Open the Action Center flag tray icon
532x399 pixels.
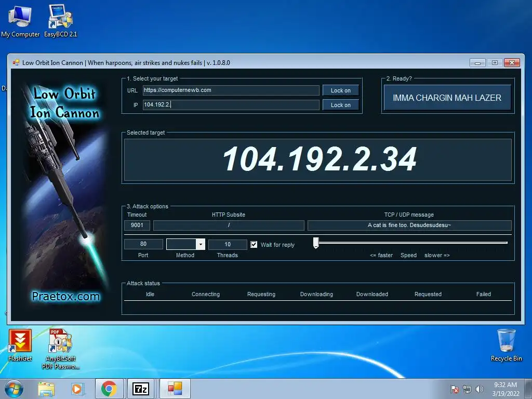tap(454, 389)
